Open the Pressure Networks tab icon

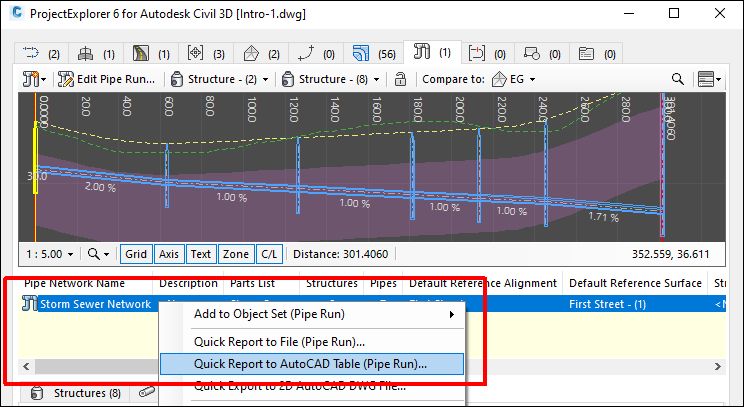click(x=476, y=53)
